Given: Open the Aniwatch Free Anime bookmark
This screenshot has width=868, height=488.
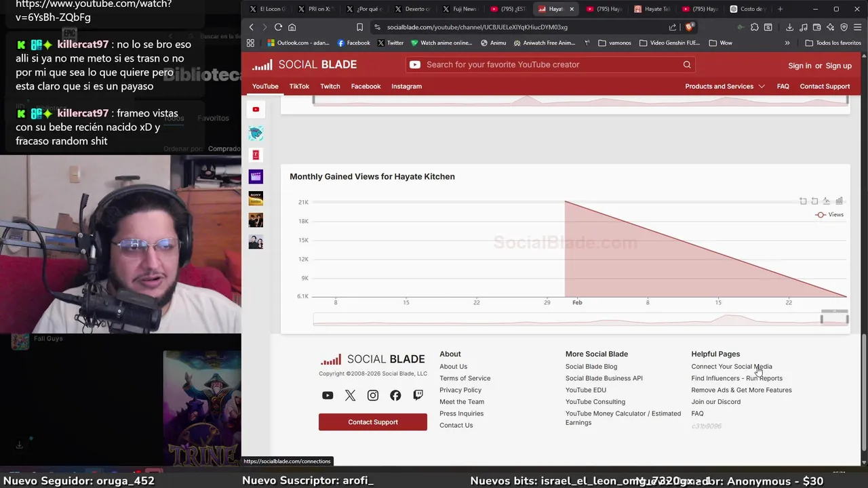Looking at the screenshot, I should pos(544,43).
